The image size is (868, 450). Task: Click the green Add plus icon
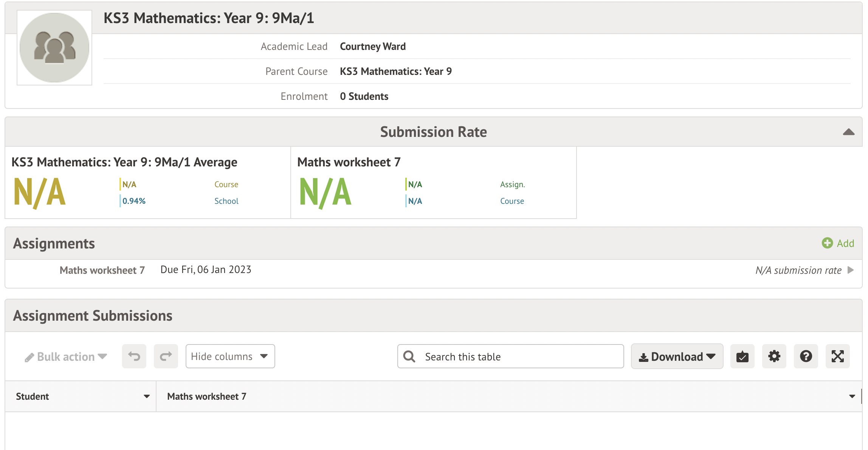[x=827, y=243]
